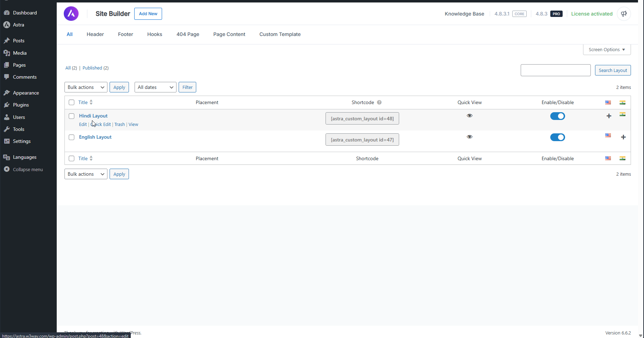Click the Add New button
644x338 pixels.
pyautogui.click(x=148, y=14)
